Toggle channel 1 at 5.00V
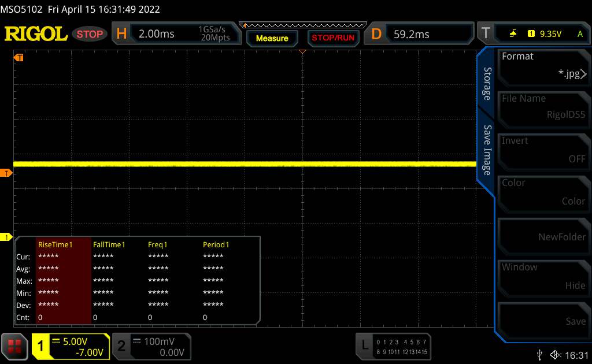 [x=71, y=346]
